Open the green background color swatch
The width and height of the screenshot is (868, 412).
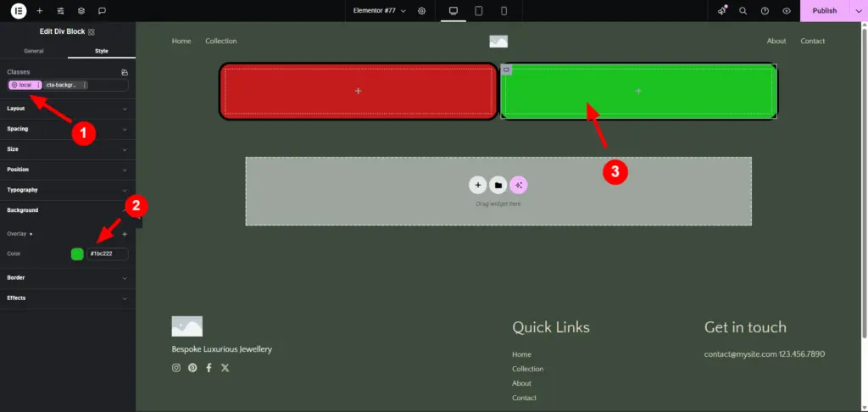click(77, 254)
